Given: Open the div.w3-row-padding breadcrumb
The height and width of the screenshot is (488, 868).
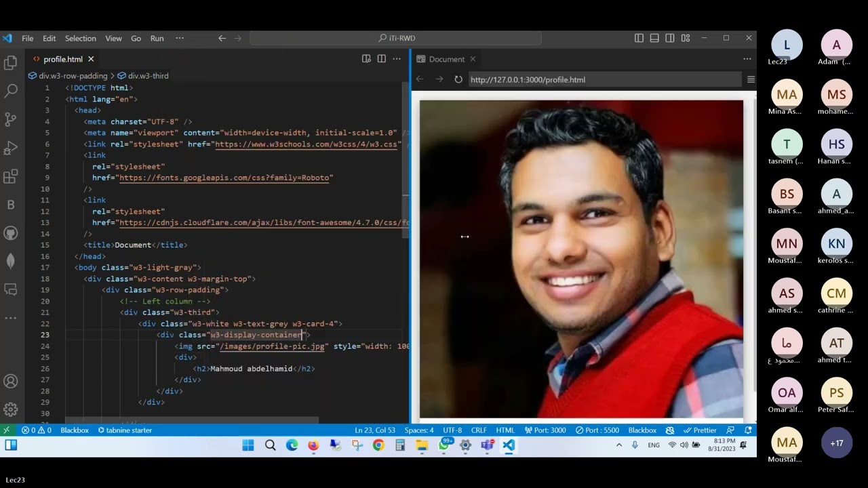Looking at the screenshot, I should (x=68, y=76).
